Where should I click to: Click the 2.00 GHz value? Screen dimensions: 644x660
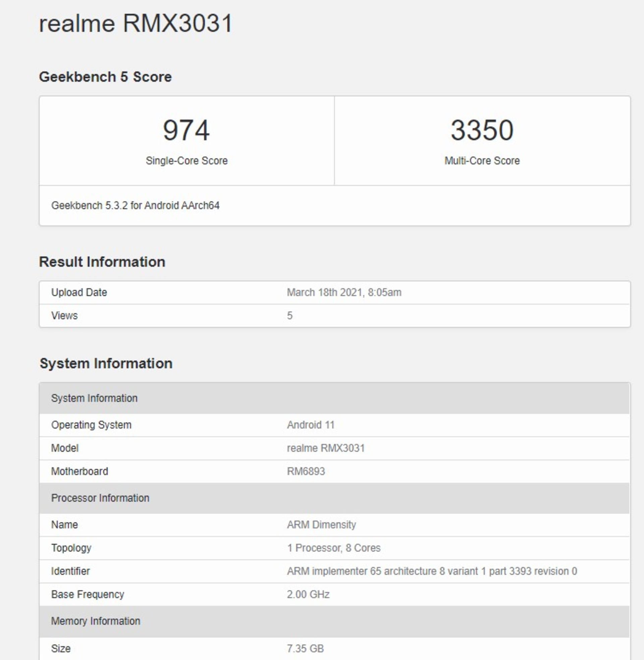point(309,595)
